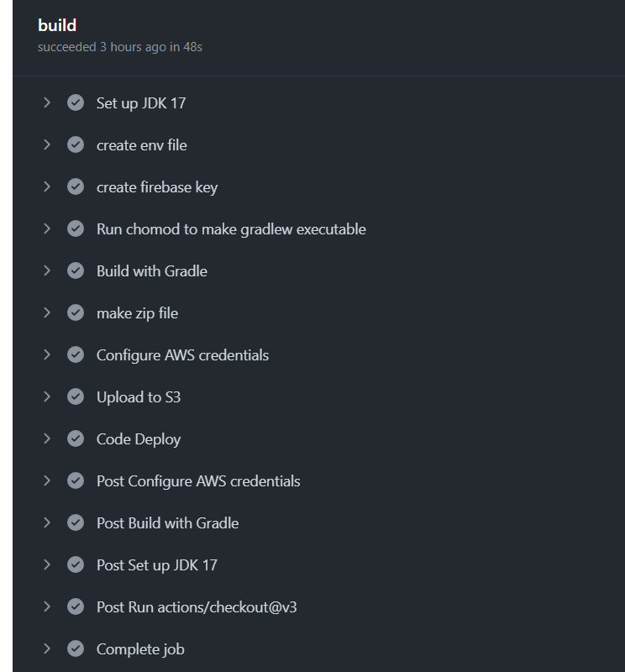Screen dimensions: 625x672
Task: Click the success check icon next to Code Deploy
Action: 76,438
